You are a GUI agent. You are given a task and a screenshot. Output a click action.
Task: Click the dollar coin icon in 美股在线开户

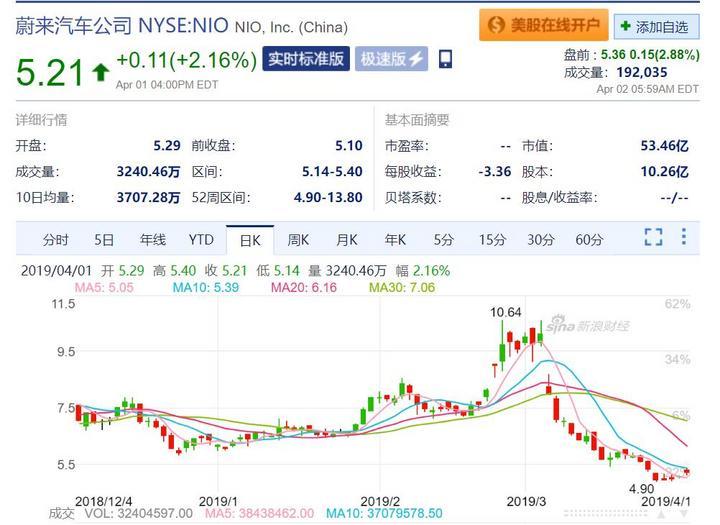(496, 25)
